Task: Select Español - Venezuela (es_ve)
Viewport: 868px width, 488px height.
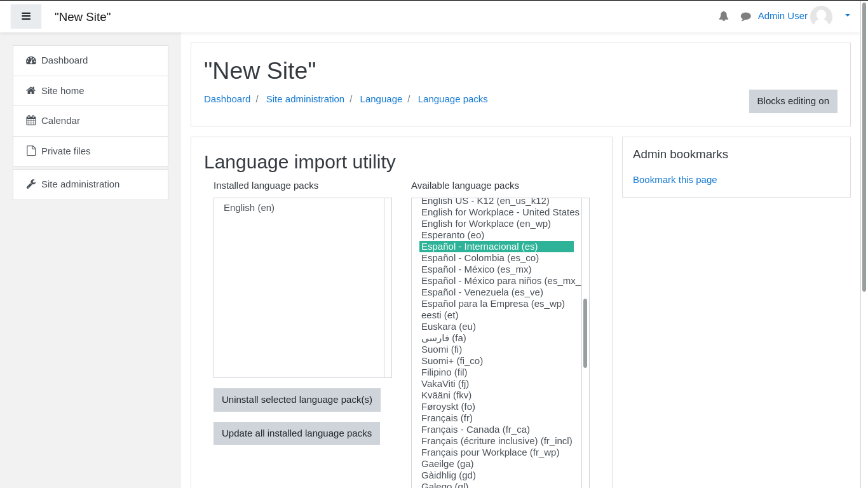Action: click(x=496, y=292)
